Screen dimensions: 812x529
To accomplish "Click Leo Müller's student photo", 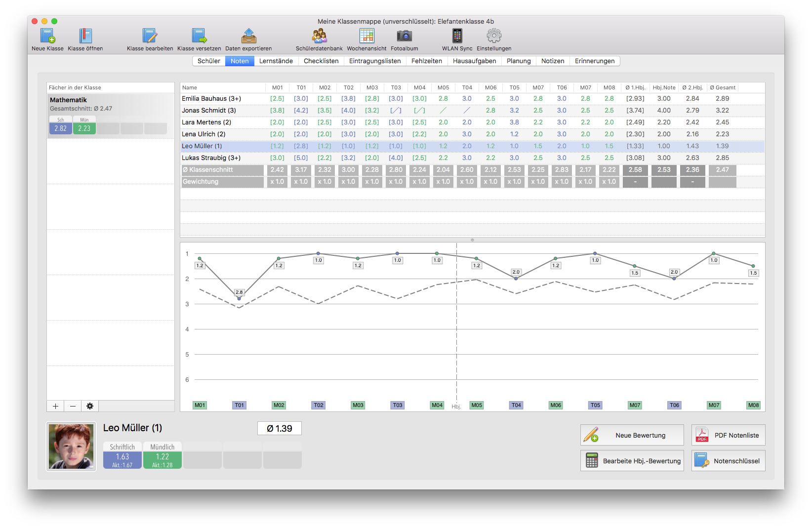I will pyautogui.click(x=71, y=447).
